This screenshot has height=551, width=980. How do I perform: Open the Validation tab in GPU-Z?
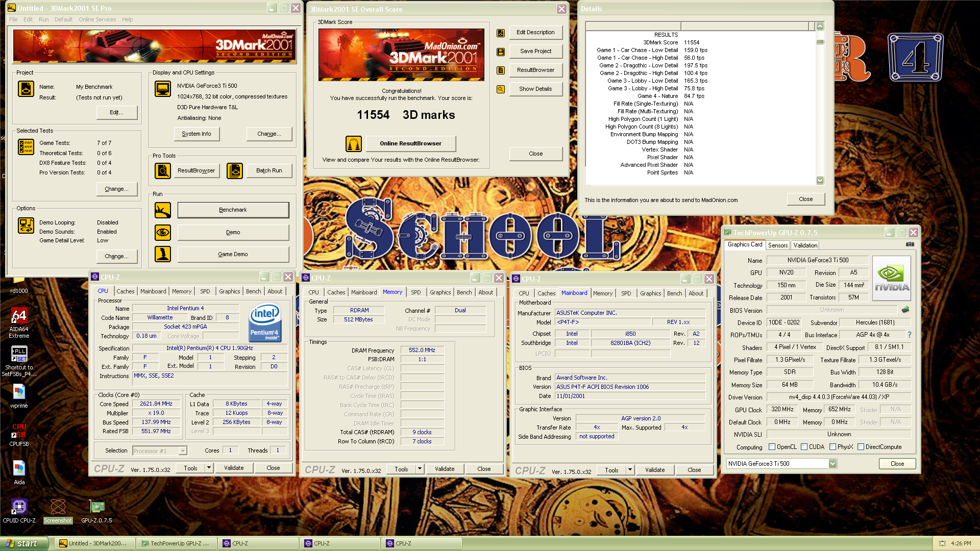click(805, 245)
